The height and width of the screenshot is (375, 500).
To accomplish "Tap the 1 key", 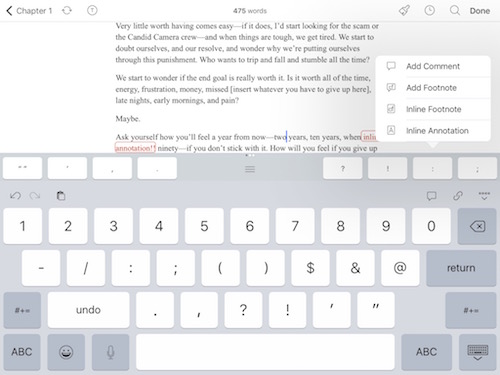I will pos(23,226).
